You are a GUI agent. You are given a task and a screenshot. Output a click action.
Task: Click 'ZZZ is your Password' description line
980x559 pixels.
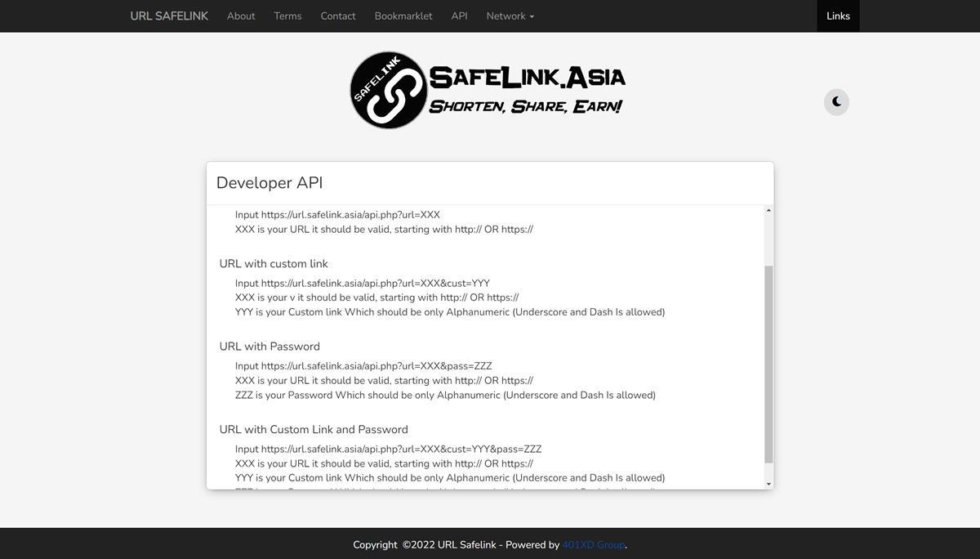pos(445,395)
